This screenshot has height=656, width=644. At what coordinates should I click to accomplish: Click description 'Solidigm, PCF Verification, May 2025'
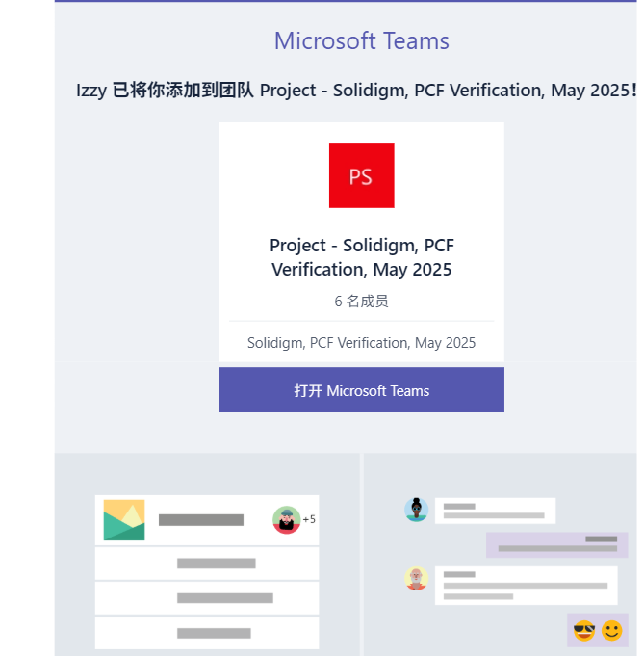[361, 343]
